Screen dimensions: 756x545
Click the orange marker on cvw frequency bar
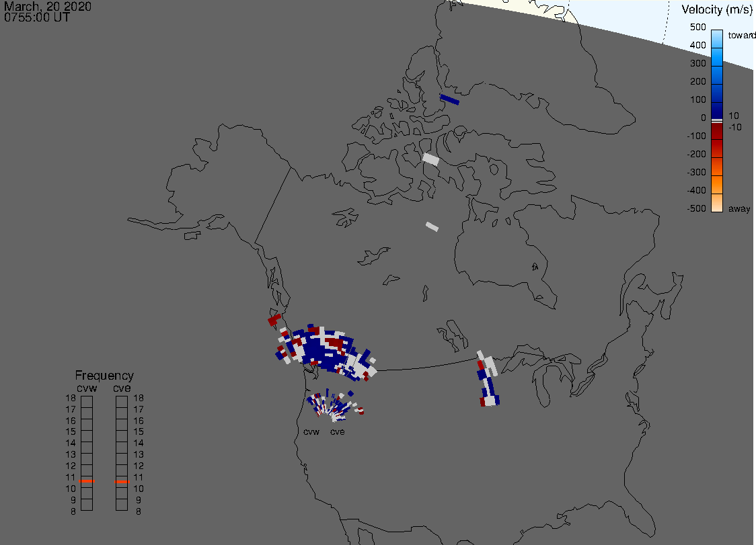[x=87, y=481]
